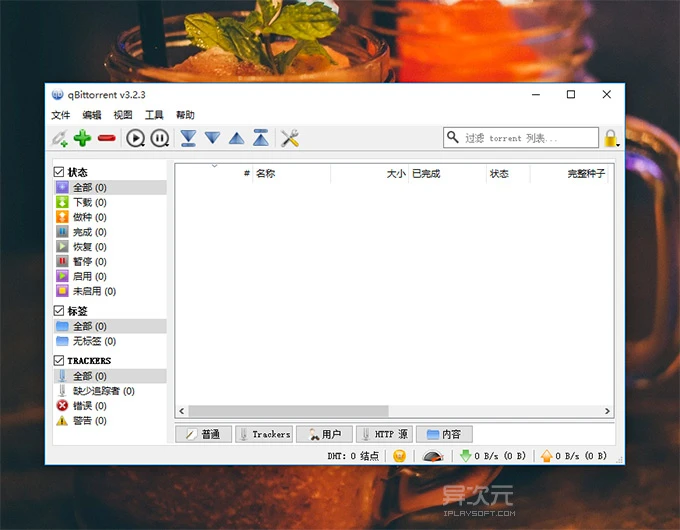The height and width of the screenshot is (530, 680).
Task: Select the 下载 (0) status filter
Action: coord(110,202)
